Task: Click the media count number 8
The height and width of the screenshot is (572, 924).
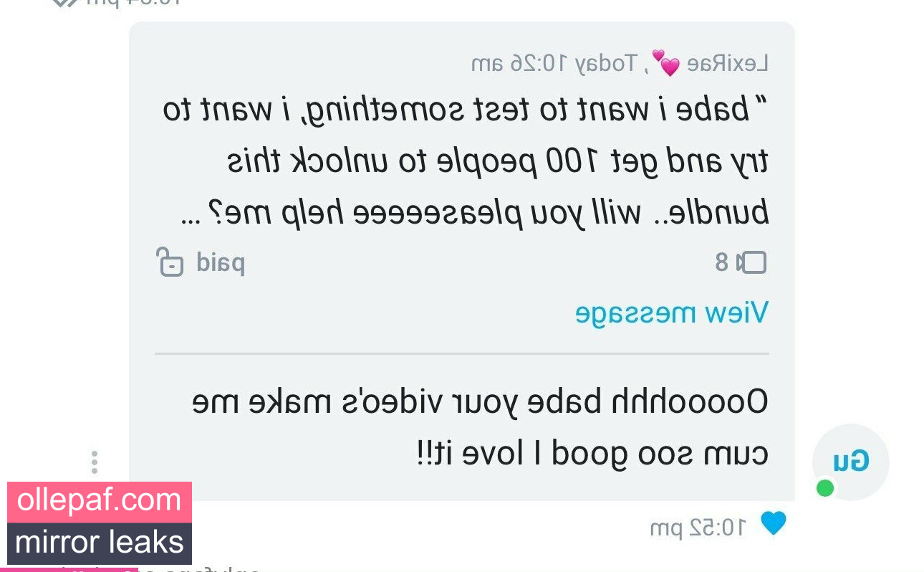Action: pyautogui.click(x=722, y=263)
